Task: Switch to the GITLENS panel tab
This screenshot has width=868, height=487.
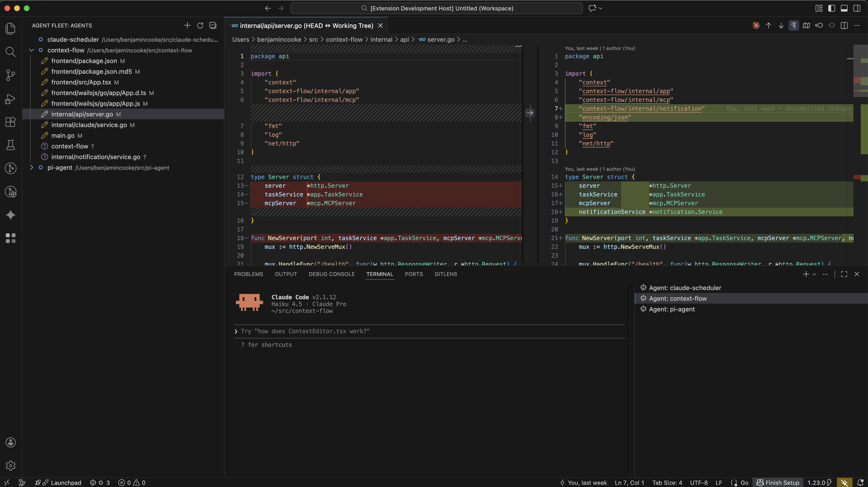Action: click(x=445, y=274)
